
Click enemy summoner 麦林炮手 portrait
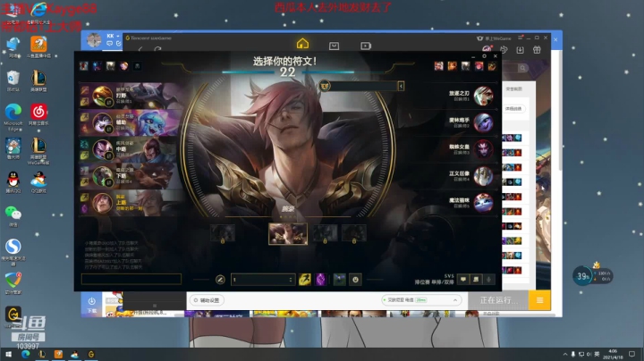[483, 122]
